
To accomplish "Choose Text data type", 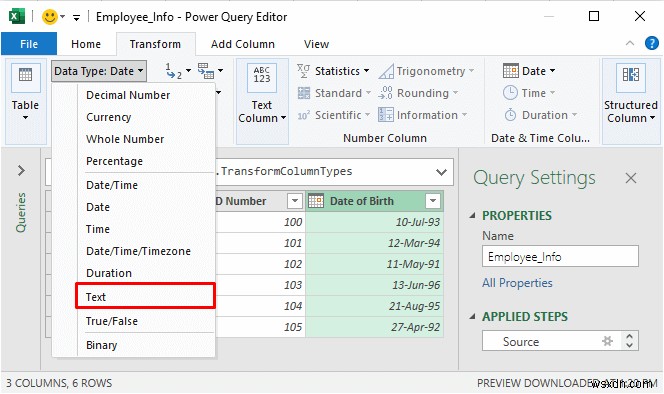I will (x=145, y=297).
